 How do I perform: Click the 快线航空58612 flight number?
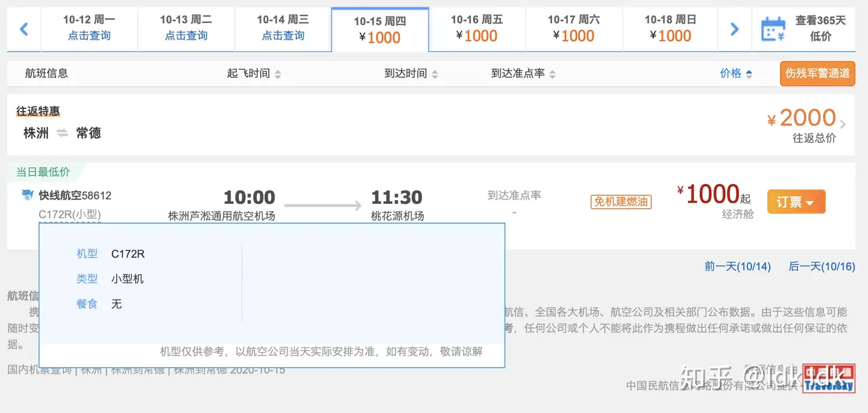pyautogui.click(x=75, y=195)
